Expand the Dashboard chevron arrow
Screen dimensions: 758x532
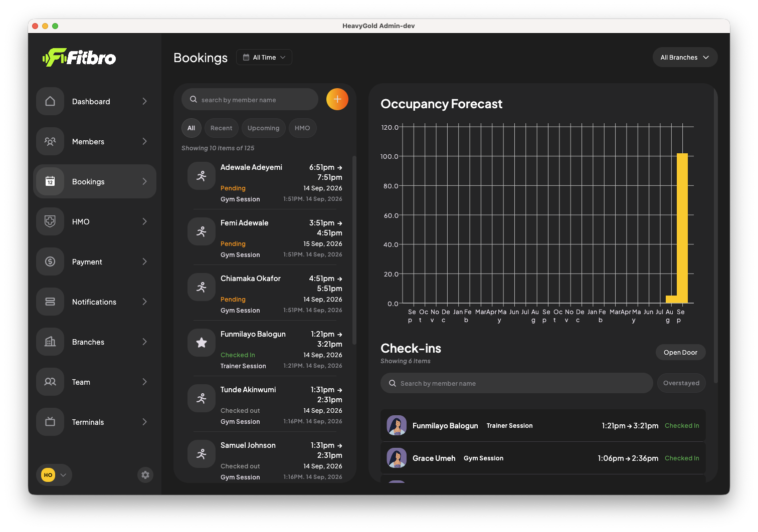point(144,101)
